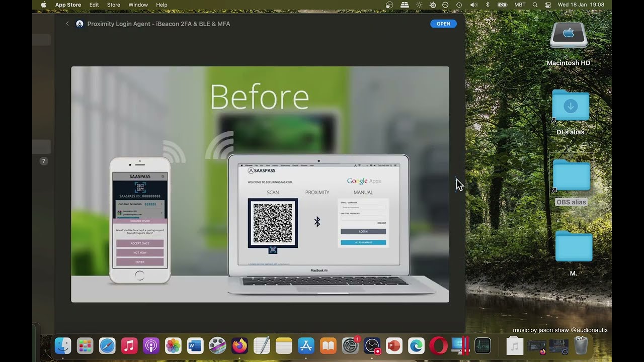Open the Notes app in the Dock

(284, 345)
